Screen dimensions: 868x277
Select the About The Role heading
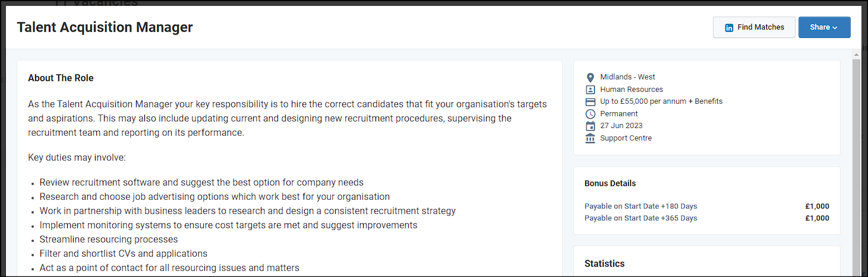[x=61, y=78]
